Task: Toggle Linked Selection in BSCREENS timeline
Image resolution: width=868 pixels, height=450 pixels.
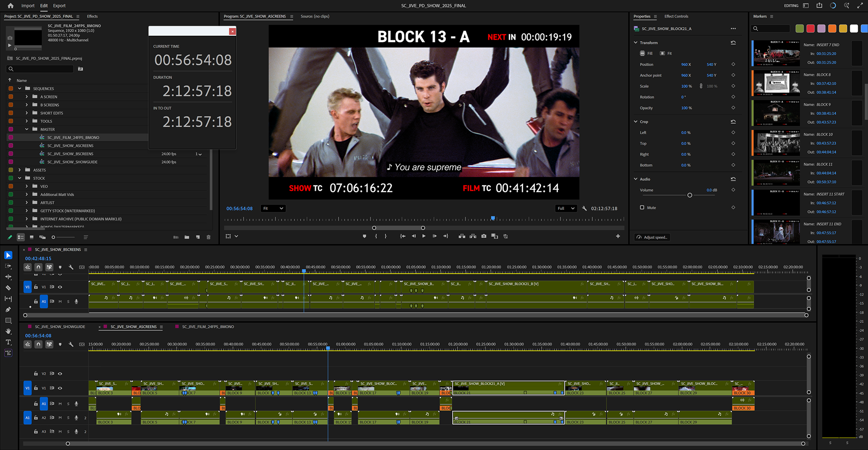Action: pyautogui.click(x=49, y=267)
